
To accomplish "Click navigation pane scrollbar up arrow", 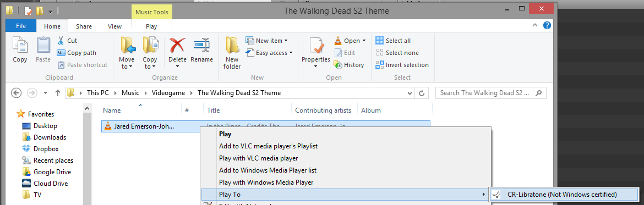I will point(87,108).
